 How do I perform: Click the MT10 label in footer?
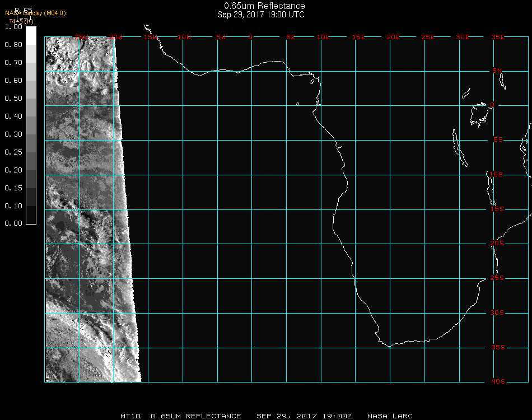tap(130, 416)
